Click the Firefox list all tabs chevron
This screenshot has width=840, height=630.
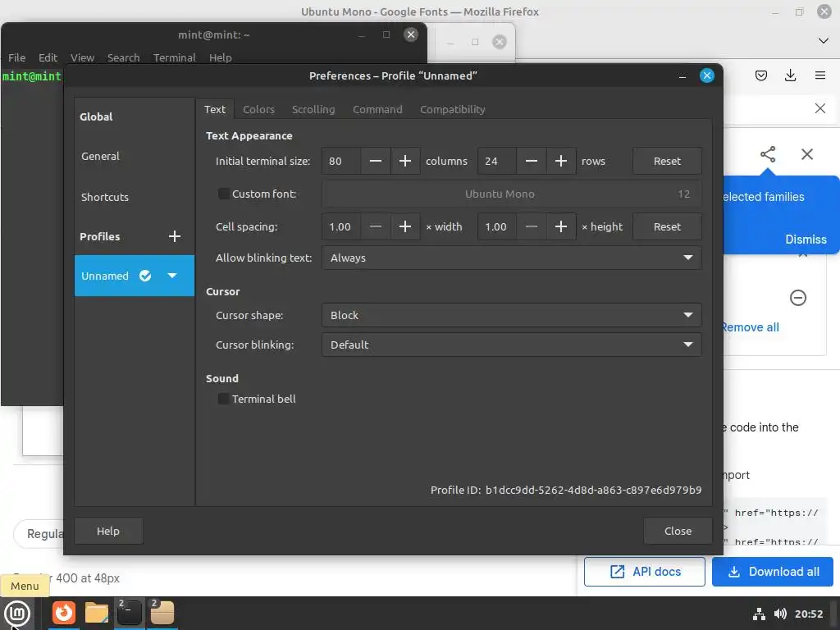824,41
